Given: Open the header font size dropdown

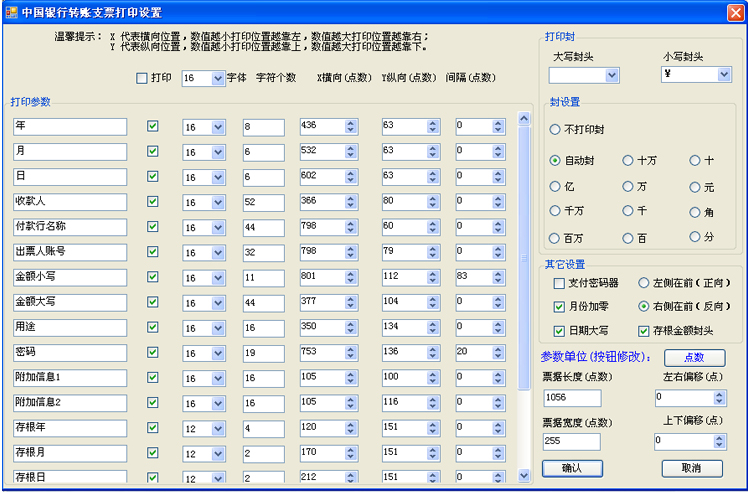Looking at the screenshot, I should click(218, 78).
